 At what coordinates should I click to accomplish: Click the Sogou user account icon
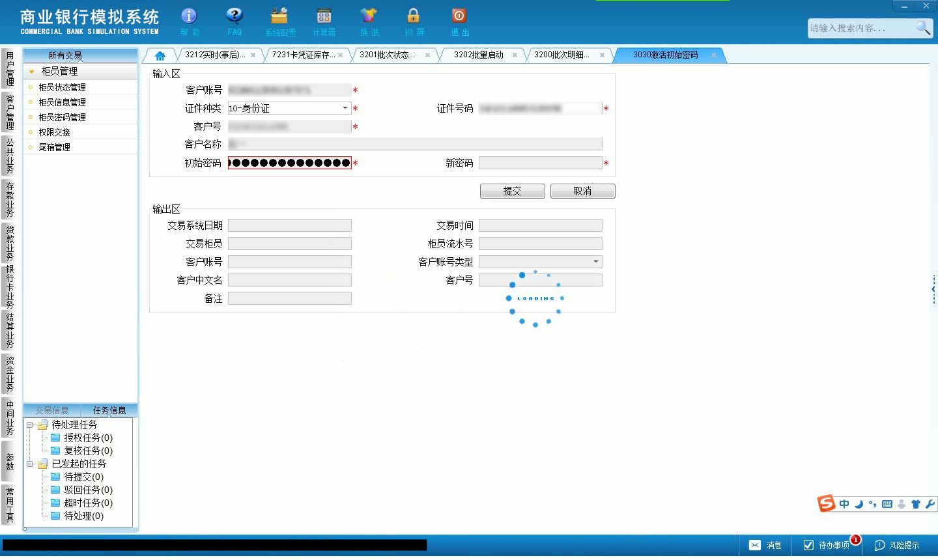pos(902,504)
